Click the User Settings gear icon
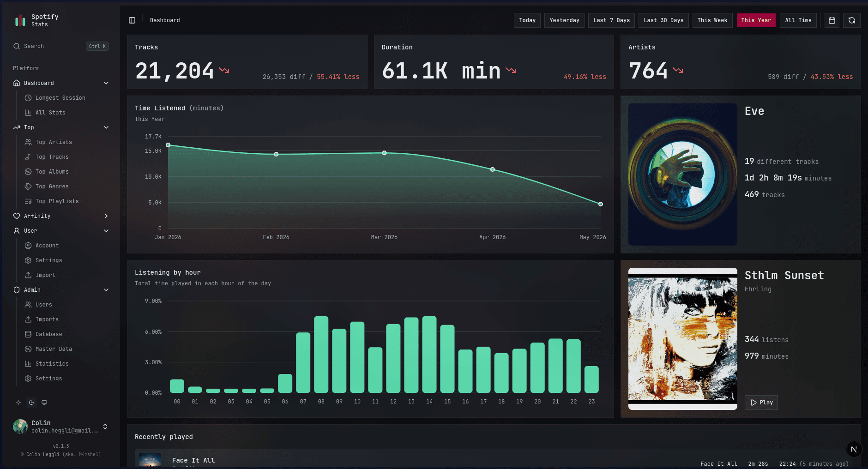This screenshot has height=469, width=868. tap(28, 260)
